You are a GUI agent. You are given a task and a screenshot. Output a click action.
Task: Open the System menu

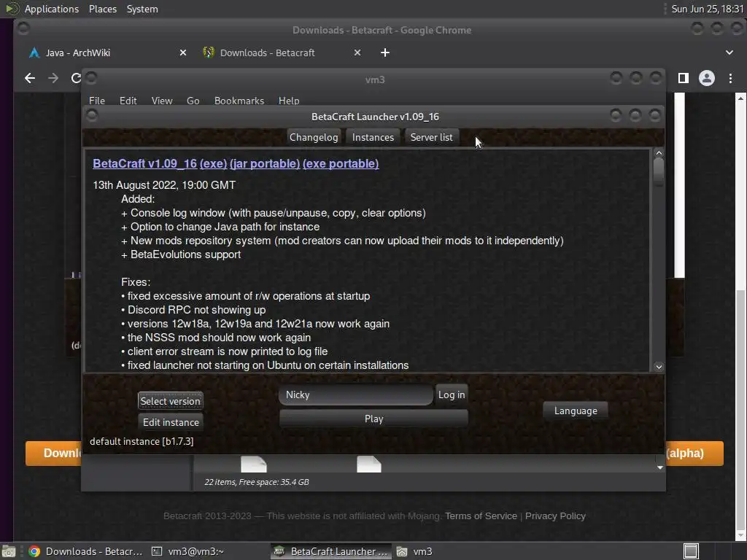(x=142, y=9)
